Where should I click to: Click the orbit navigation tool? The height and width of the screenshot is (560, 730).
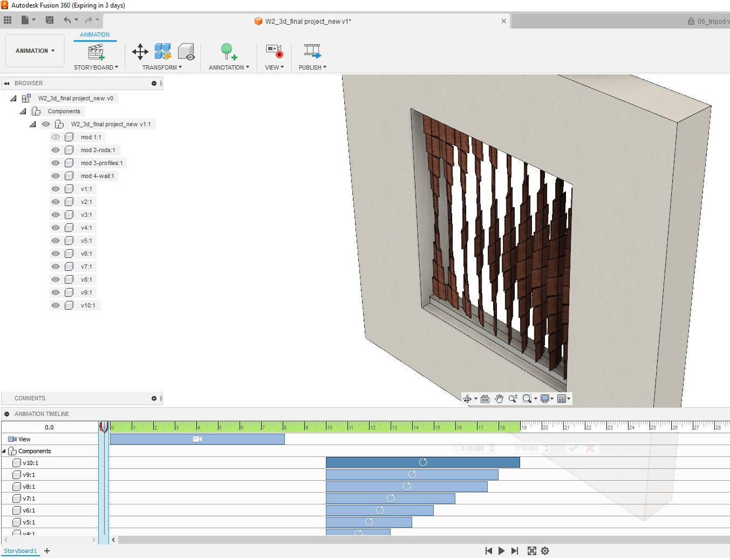pos(467,399)
